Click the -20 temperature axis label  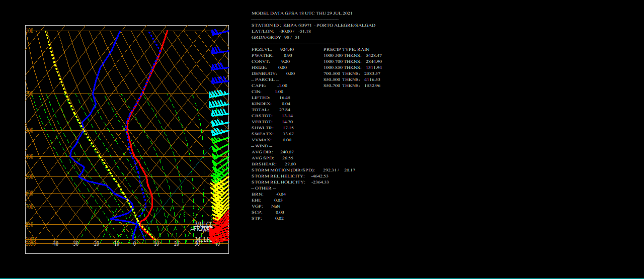click(x=96, y=244)
